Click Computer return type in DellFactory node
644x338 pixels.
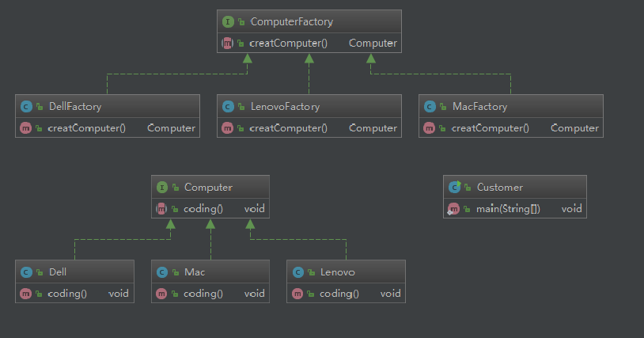point(171,128)
